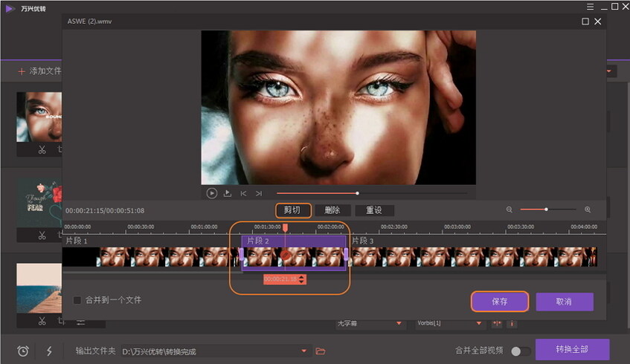Viewport: 630px width, 364px height.
Task: Click the lightning high-speed conversion icon
Action: pyautogui.click(x=49, y=351)
